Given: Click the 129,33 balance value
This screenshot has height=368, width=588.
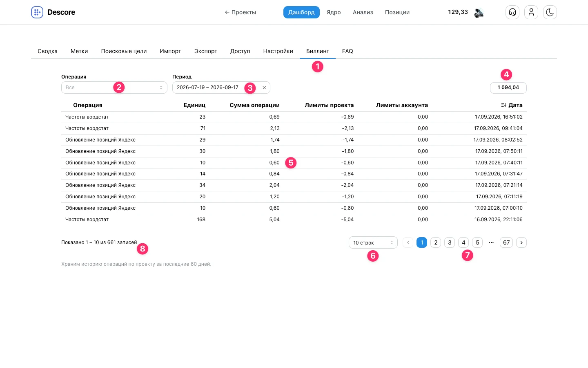Looking at the screenshot, I should coord(458,12).
